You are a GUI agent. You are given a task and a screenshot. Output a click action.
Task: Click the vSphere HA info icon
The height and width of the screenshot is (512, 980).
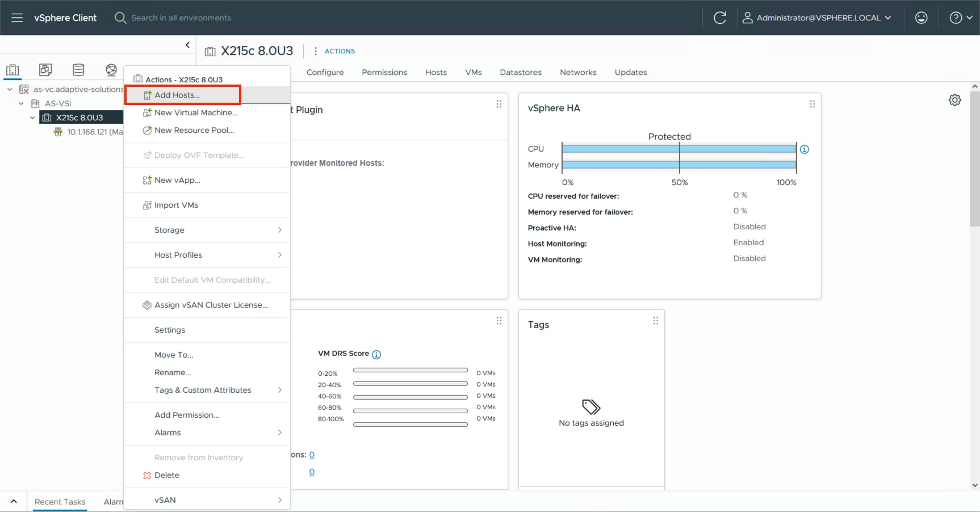(804, 149)
